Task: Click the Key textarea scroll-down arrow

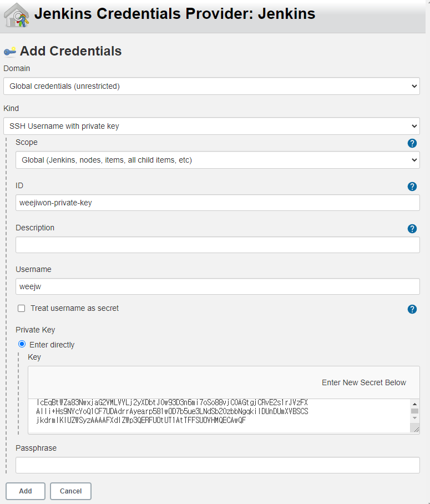Action: point(414,418)
